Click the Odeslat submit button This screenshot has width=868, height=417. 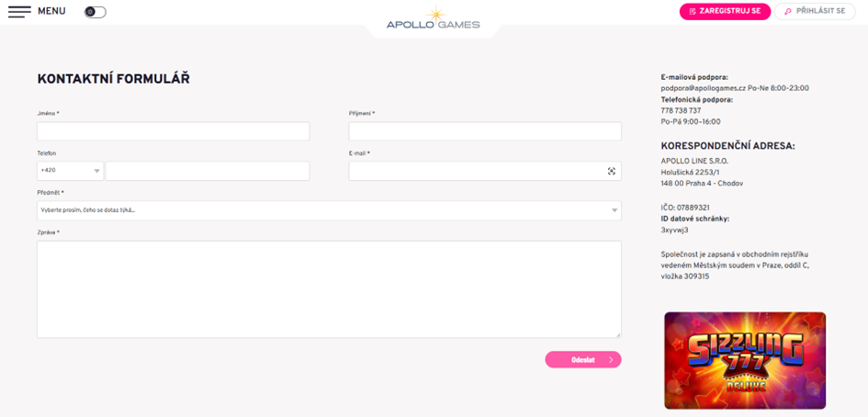tap(583, 359)
